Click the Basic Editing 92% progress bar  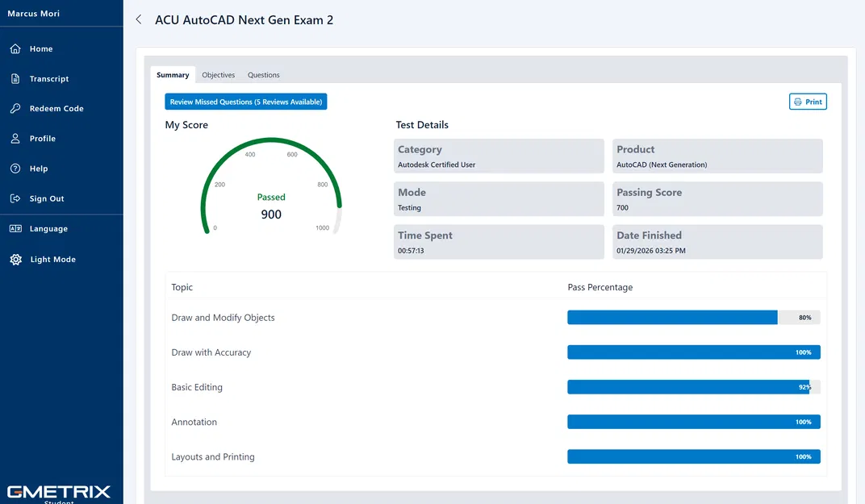pos(693,387)
